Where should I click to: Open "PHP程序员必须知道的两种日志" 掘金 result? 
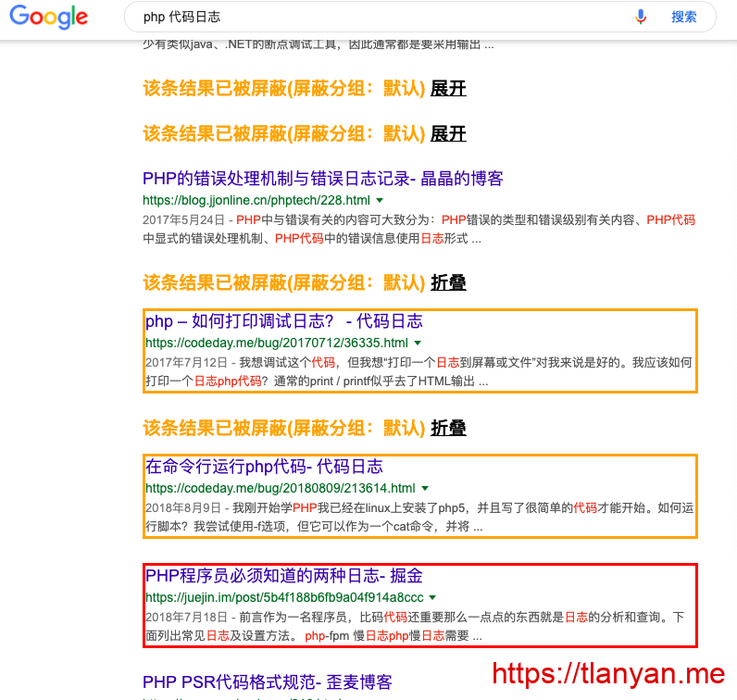pos(283,576)
